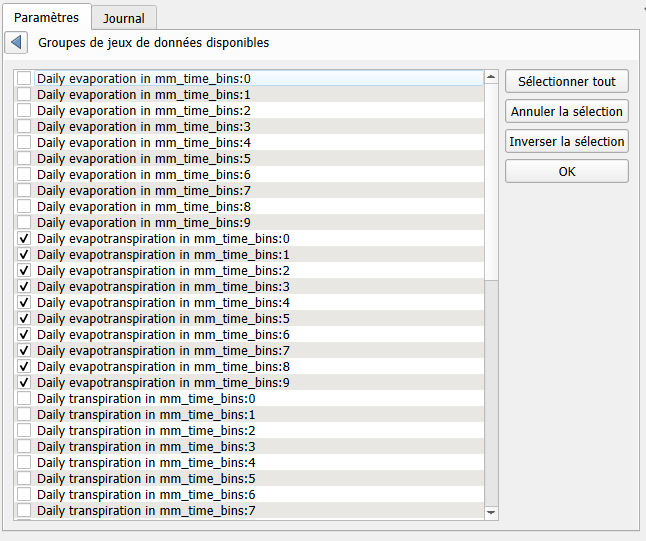Viewport: 646px width, 541px height.
Task: Uncheck Daily evapotranspiration time_bins:0 checkbox
Action: [x=24, y=239]
